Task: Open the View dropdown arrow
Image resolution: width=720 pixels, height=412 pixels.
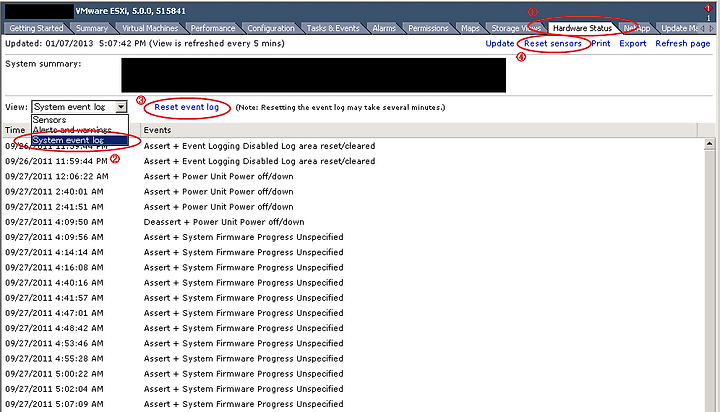Action: 121,107
